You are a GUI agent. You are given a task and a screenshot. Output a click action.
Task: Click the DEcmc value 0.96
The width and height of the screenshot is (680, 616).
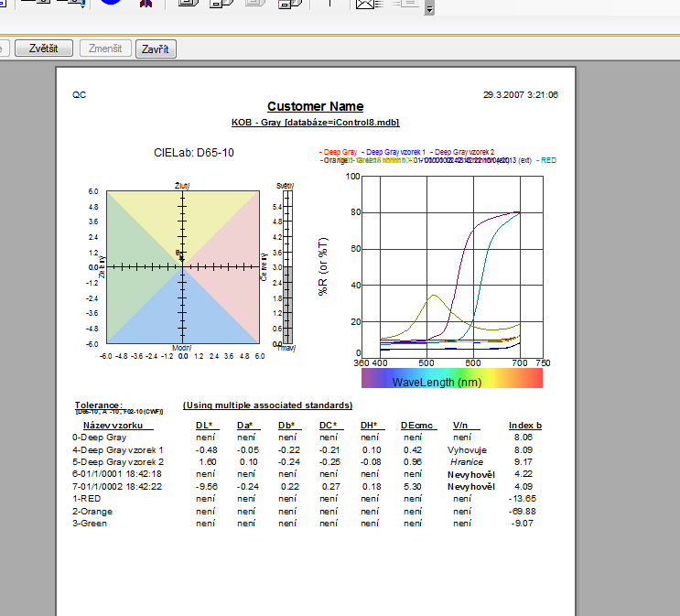pyautogui.click(x=413, y=462)
